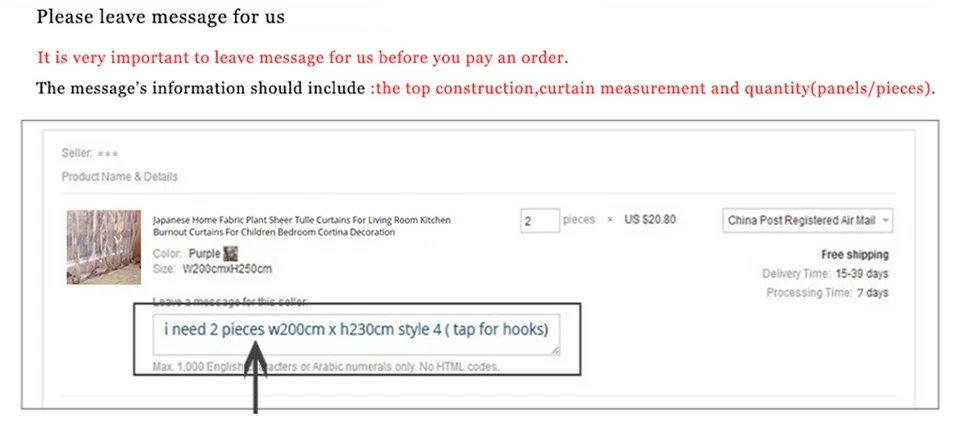
Task: Open the Japanese Home Fabric curtains product title
Action: pyautogui.click(x=302, y=226)
